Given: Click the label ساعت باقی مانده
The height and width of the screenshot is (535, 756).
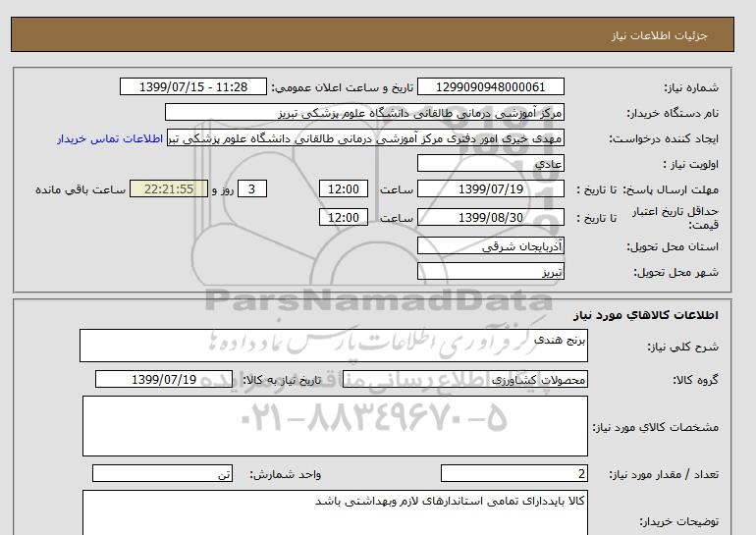Looking at the screenshot, I should pos(81,189).
